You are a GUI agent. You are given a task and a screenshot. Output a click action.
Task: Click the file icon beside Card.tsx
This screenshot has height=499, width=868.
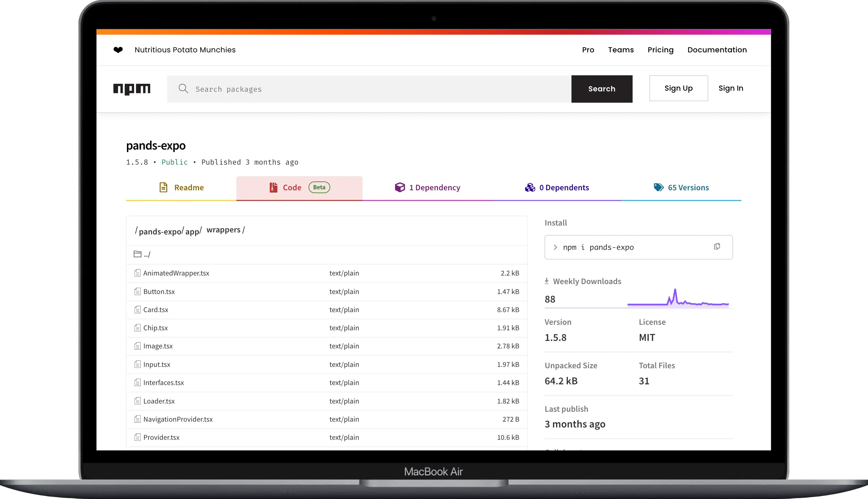(x=138, y=309)
